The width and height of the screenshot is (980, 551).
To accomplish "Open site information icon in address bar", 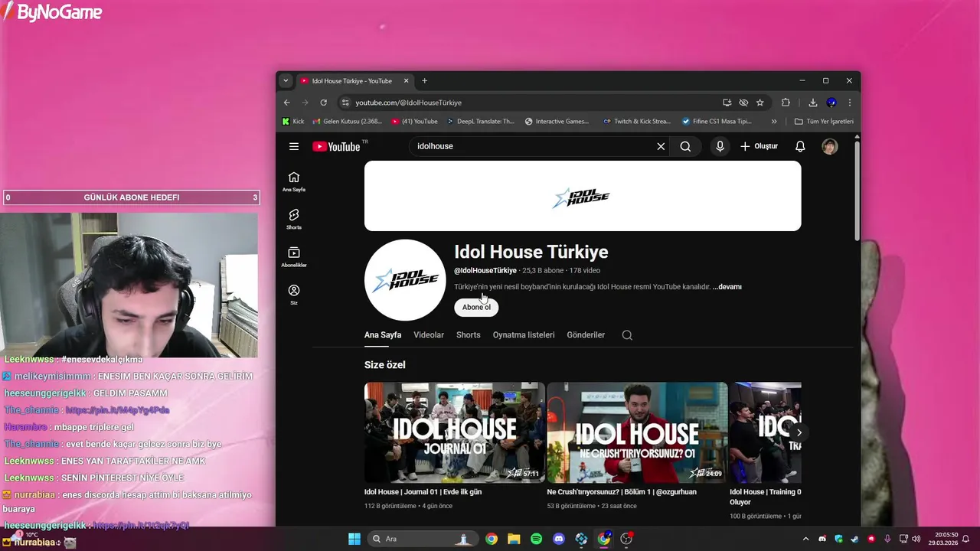I will (x=345, y=103).
